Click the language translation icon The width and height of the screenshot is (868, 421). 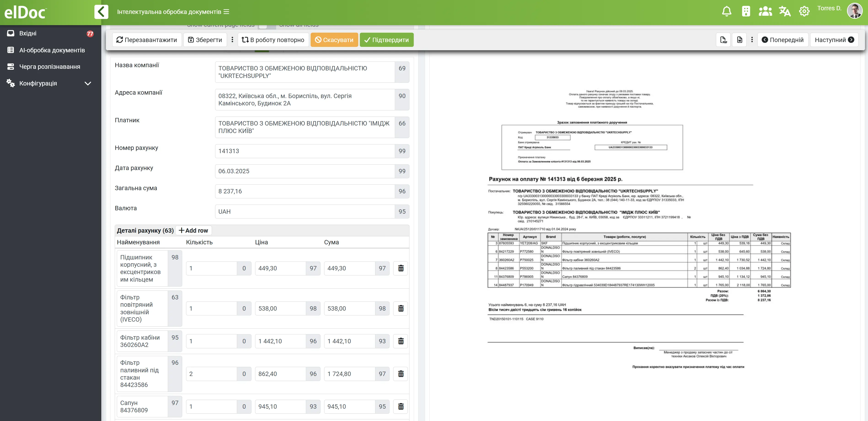coord(784,11)
